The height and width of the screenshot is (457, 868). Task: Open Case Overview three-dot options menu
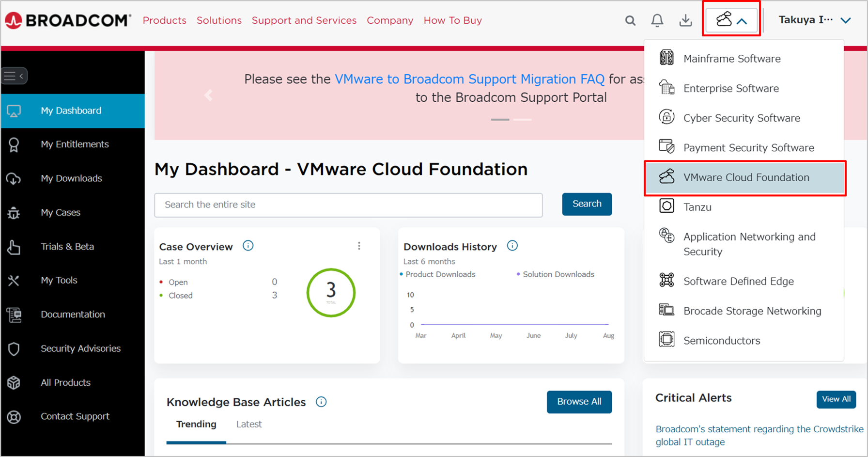pyautogui.click(x=359, y=246)
